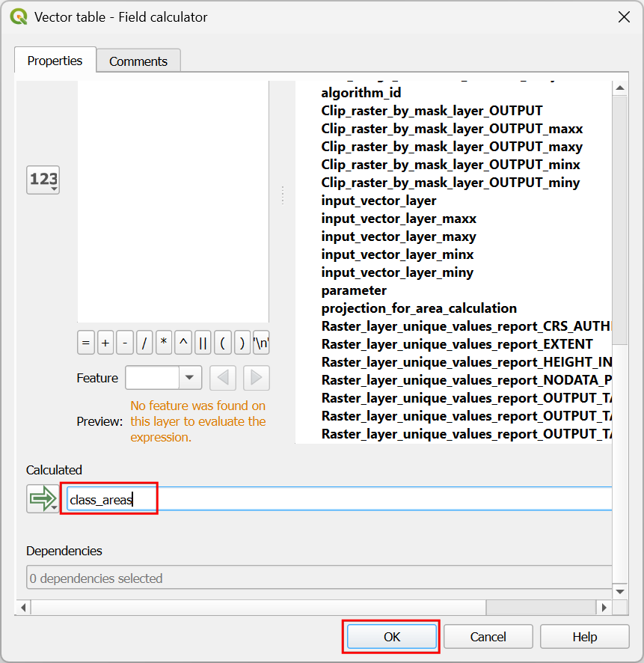This screenshot has width=644, height=663.
Task: Insert the plus operator
Action: tap(105, 343)
